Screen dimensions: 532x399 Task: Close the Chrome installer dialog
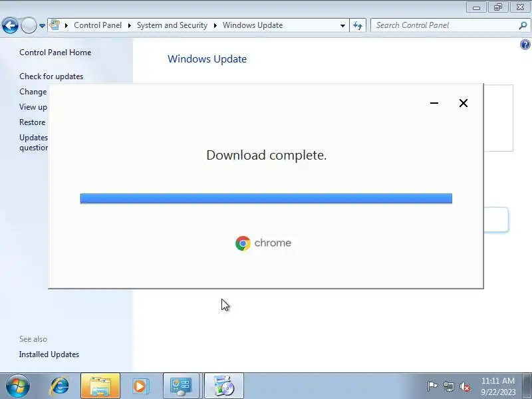463,103
